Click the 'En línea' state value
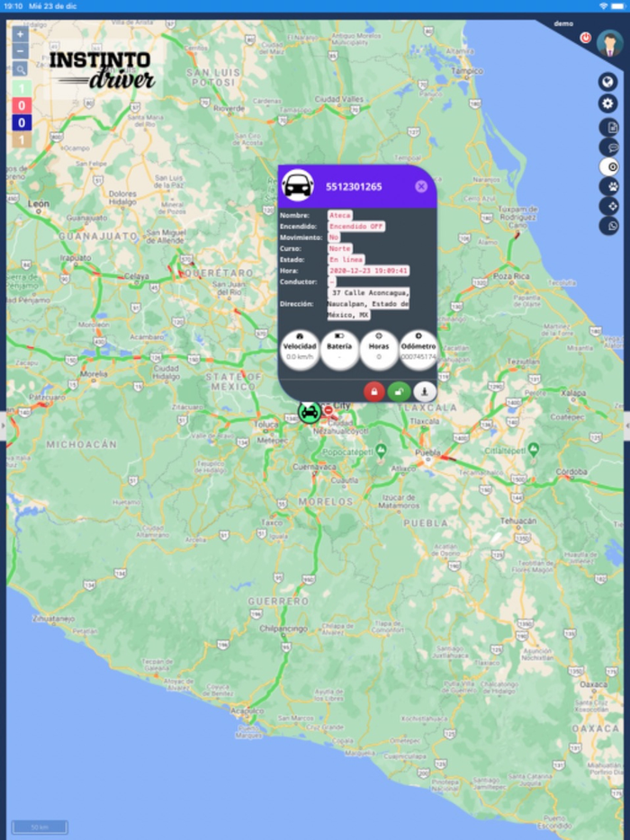Image resolution: width=630 pixels, height=840 pixels. (x=346, y=260)
